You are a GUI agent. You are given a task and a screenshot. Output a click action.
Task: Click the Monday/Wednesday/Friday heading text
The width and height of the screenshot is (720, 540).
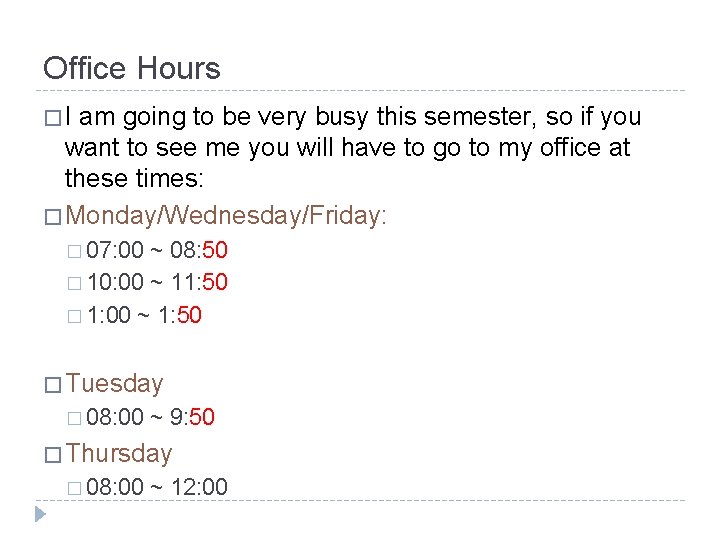coord(228,215)
